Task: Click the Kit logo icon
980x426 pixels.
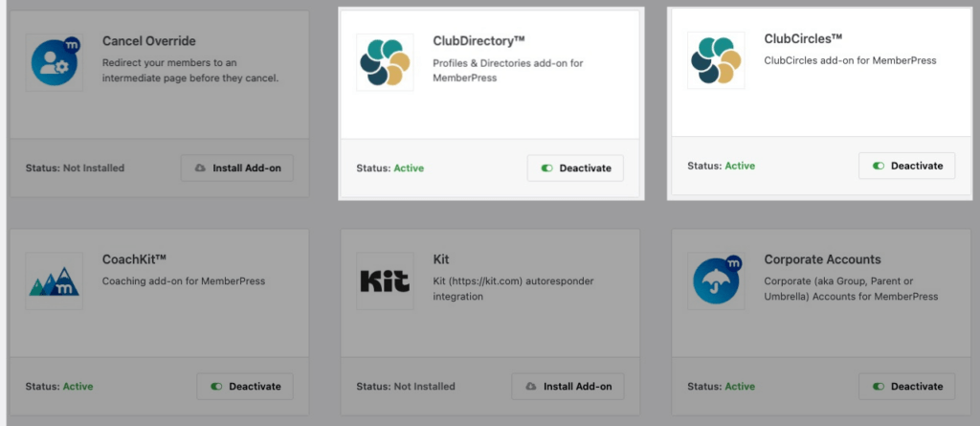Action: [x=385, y=280]
